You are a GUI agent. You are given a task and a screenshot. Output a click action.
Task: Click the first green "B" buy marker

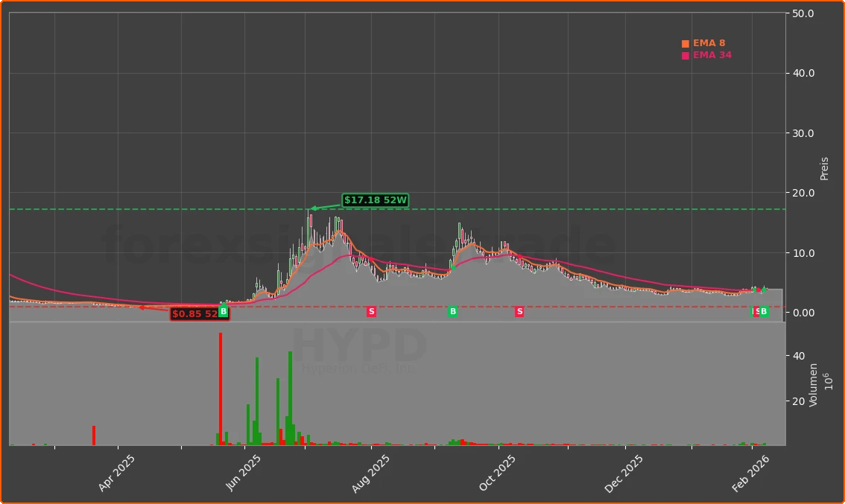point(222,311)
